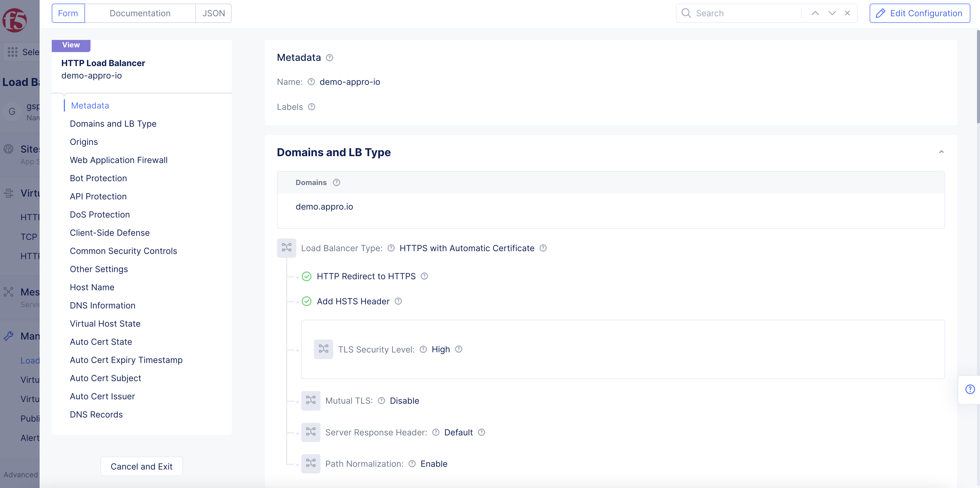Click the page vertical scrollbar
This screenshot has width=980, height=488.
[x=978, y=76]
